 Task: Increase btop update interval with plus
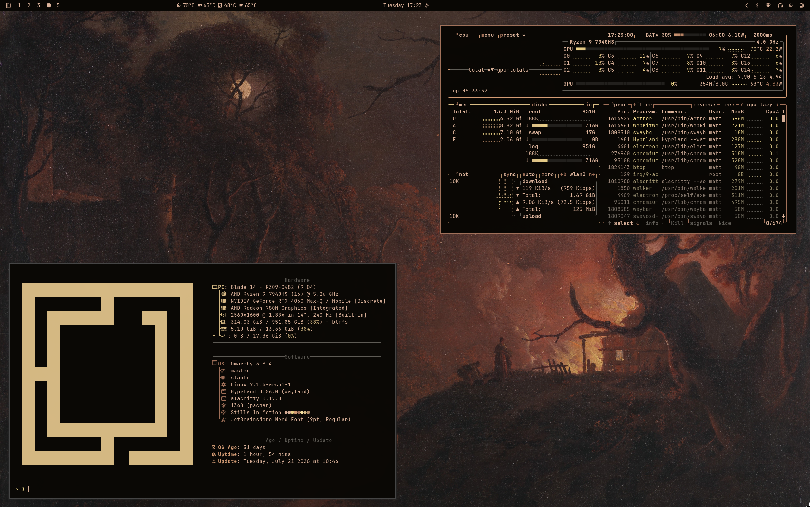click(778, 35)
